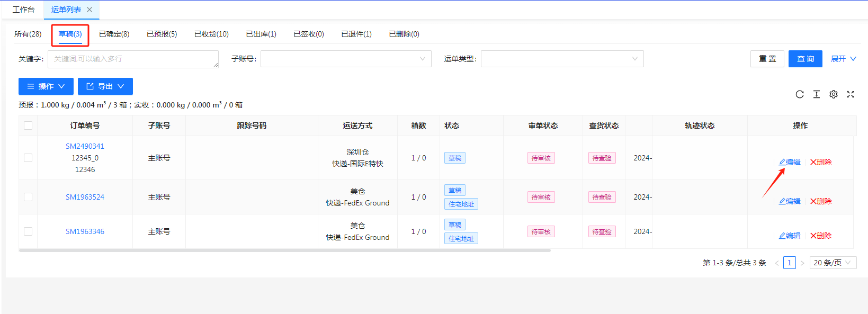Click the 查询 button

(x=805, y=59)
